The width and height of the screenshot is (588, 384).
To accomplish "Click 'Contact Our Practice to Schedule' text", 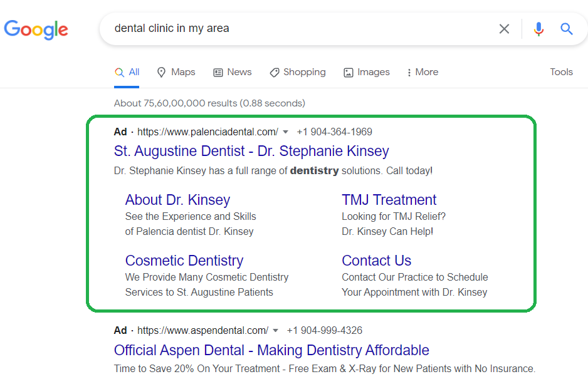I will pos(415,278).
